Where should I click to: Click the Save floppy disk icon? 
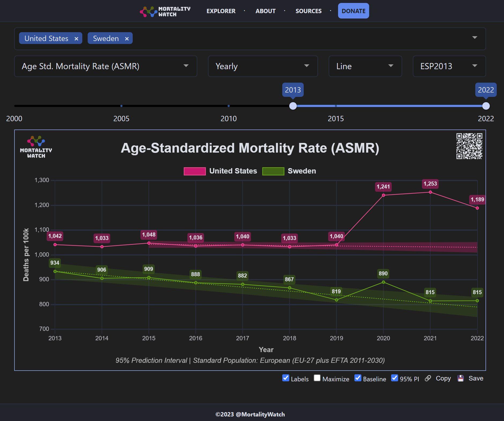461,378
